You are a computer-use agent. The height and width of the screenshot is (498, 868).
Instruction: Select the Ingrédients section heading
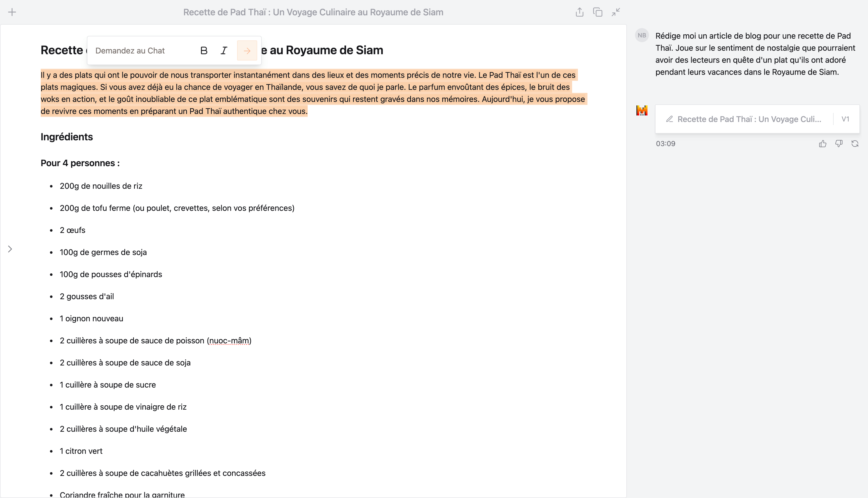pos(66,137)
